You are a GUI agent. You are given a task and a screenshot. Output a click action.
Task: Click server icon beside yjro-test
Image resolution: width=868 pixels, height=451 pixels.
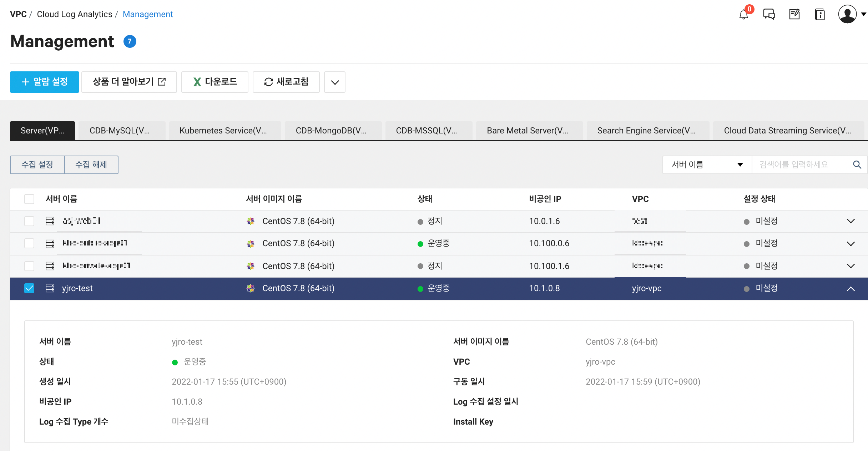50,288
